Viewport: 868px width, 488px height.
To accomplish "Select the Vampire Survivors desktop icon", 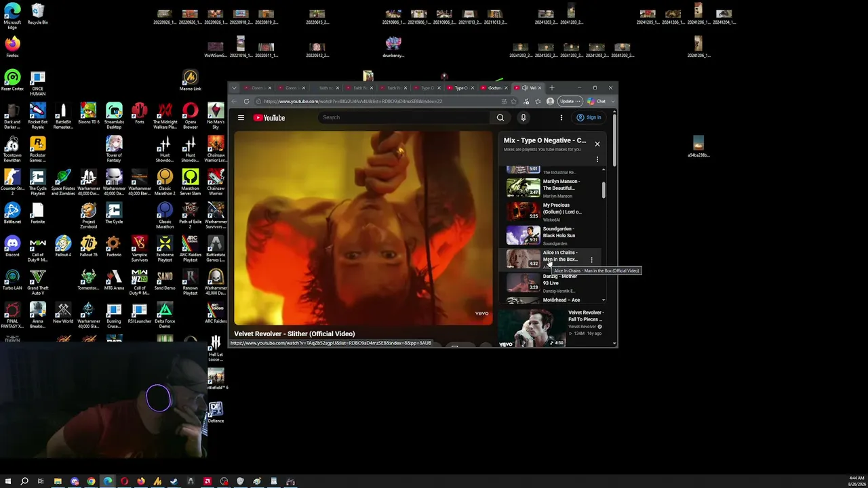I will 139,247.
